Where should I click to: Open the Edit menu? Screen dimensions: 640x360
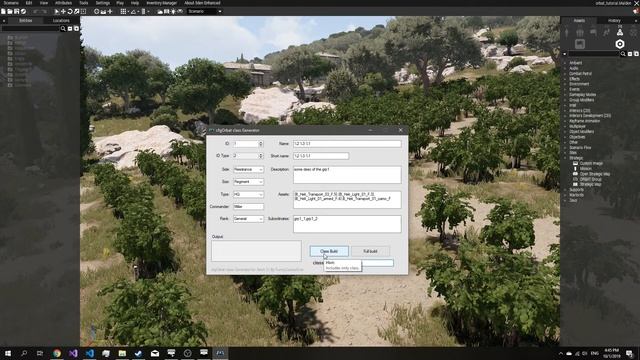[29, 3]
